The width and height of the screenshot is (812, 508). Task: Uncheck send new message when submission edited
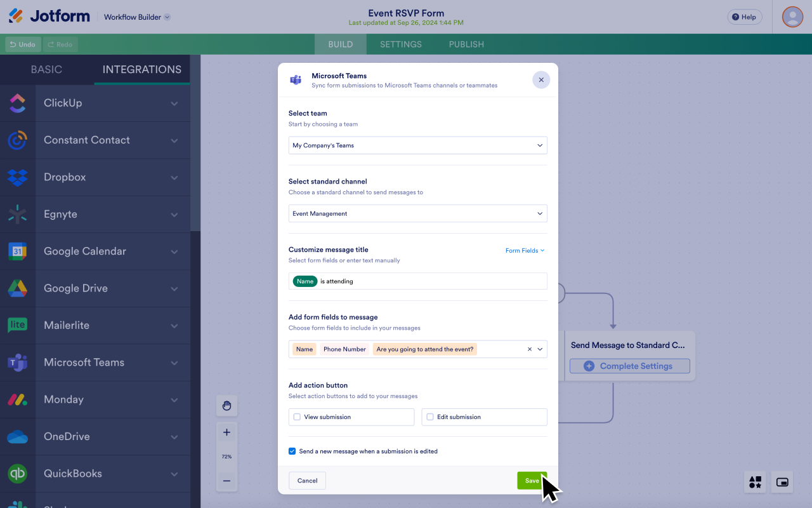292,451
